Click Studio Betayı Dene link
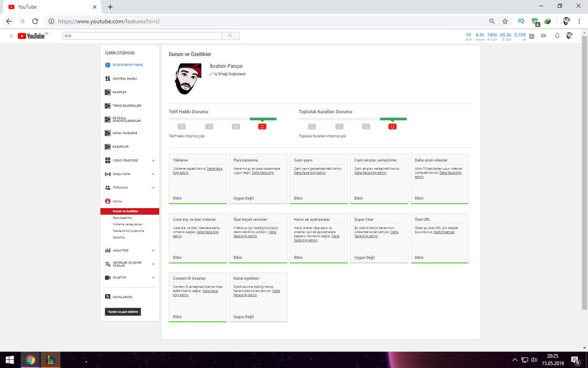 tap(128, 65)
